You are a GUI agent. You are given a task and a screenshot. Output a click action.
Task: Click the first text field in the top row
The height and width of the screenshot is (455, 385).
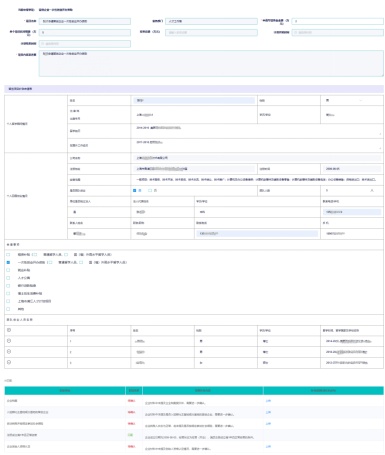85,21
